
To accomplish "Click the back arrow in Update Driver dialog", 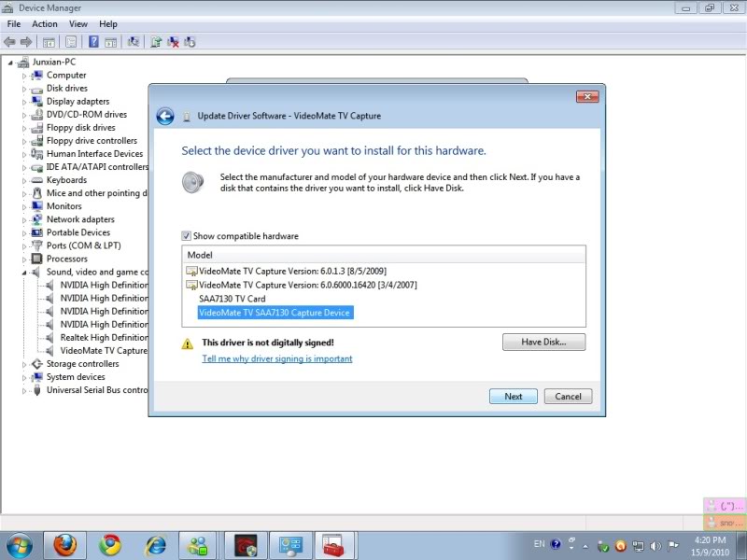I will (x=165, y=116).
